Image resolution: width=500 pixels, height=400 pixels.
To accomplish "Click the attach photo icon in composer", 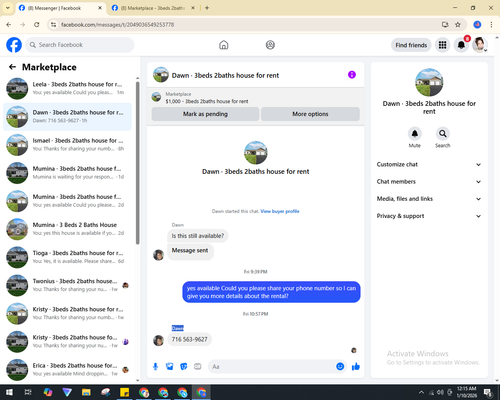I will pos(169,367).
